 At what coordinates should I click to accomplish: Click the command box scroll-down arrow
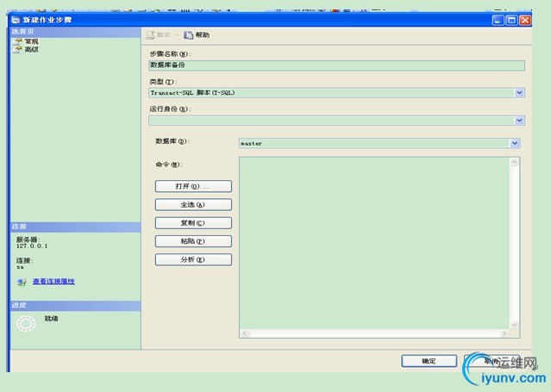pyautogui.click(x=514, y=325)
